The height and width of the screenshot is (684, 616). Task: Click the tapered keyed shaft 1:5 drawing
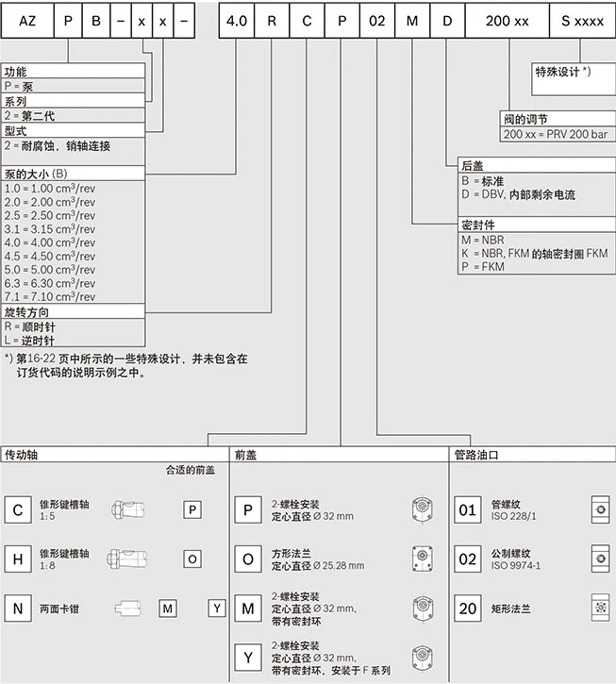pyautogui.click(x=128, y=509)
